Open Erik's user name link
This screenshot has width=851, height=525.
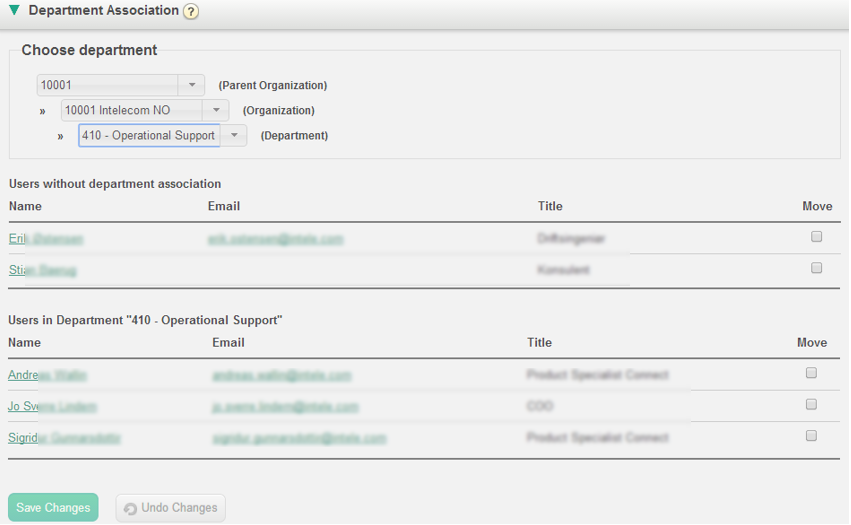[46, 239]
